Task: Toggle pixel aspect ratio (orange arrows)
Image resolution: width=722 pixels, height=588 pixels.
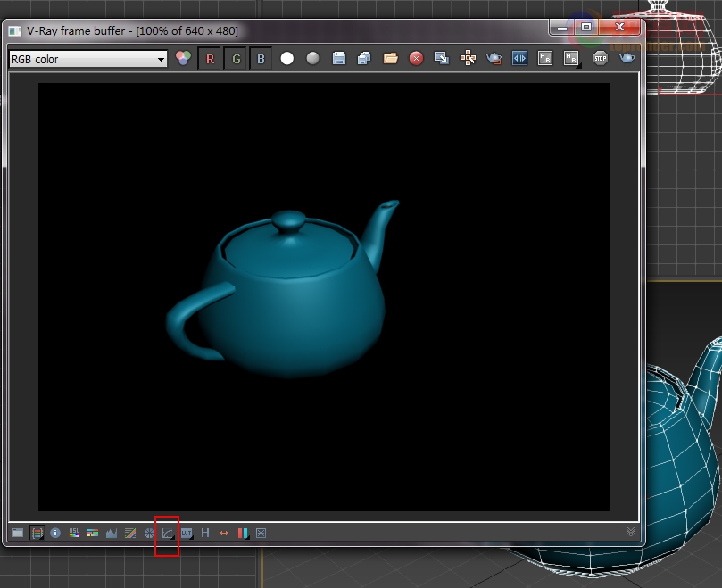Action: click(x=224, y=533)
